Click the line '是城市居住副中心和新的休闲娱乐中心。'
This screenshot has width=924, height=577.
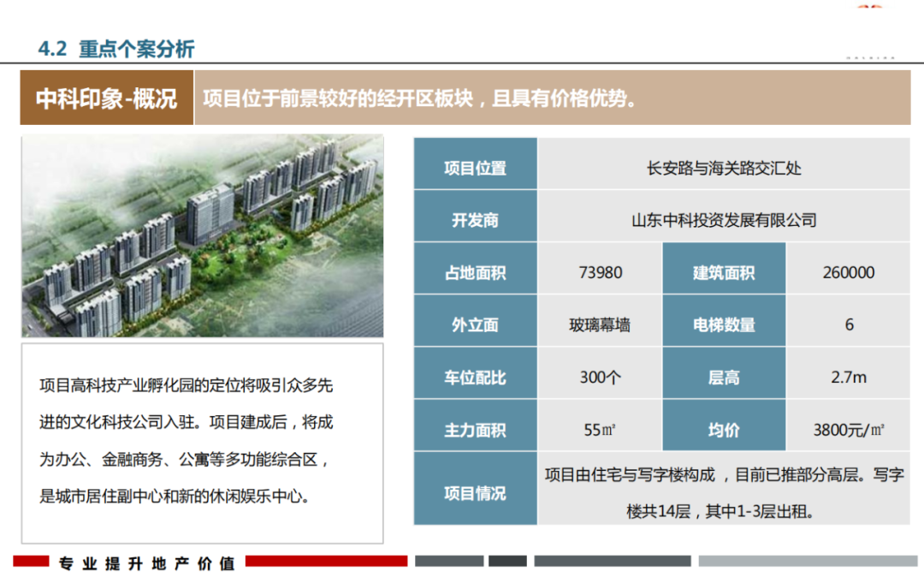[x=175, y=497]
